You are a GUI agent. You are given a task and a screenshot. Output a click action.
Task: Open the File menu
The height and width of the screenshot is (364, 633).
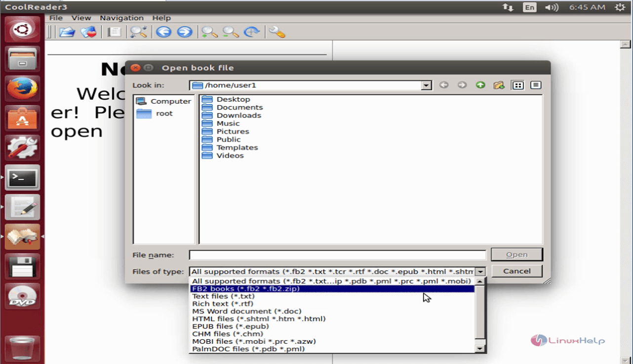[56, 18]
